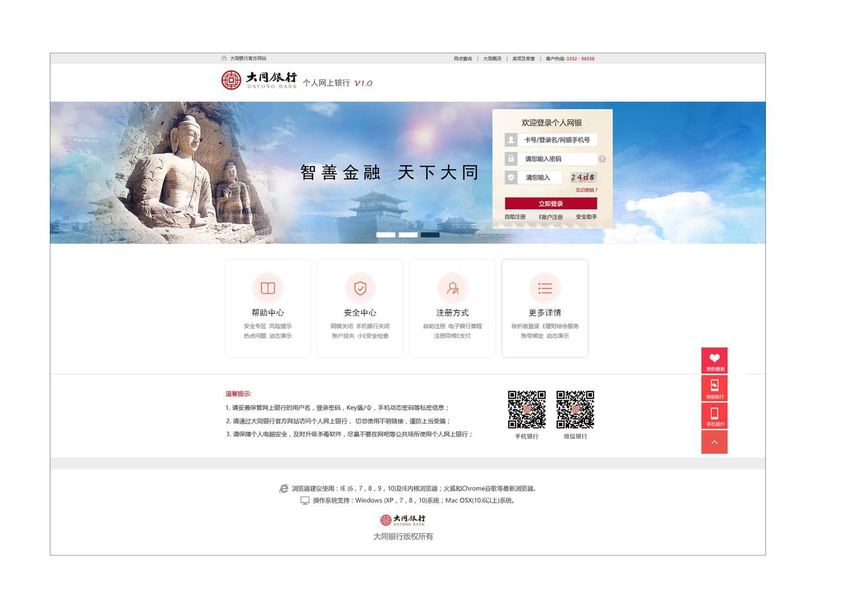849x600 pixels.
Task: Click the lock icon beside password field
Action: pos(511,159)
